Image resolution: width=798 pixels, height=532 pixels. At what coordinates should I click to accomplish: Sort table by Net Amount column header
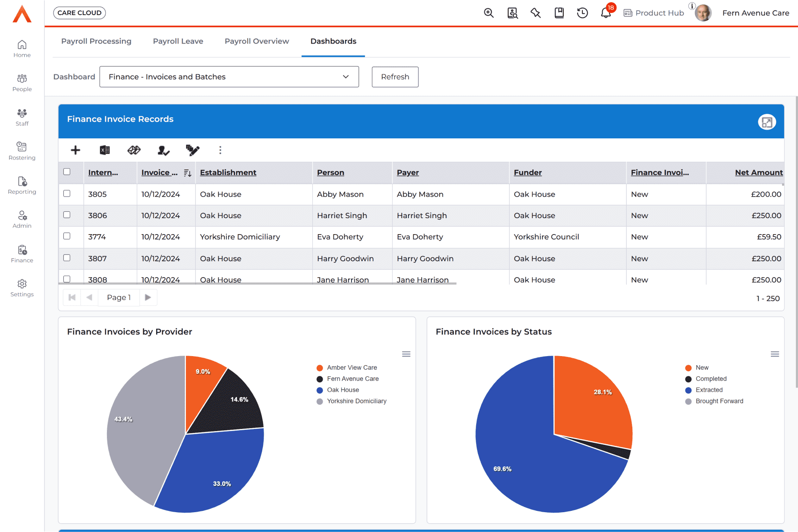pyautogui.click(x=758, y=172)
